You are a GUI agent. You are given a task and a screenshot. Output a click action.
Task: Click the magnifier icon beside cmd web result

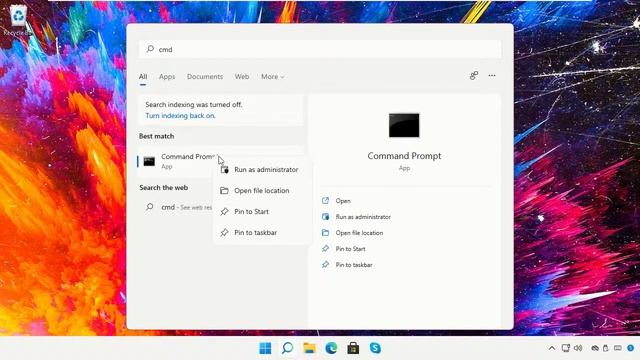pos(150,207)
